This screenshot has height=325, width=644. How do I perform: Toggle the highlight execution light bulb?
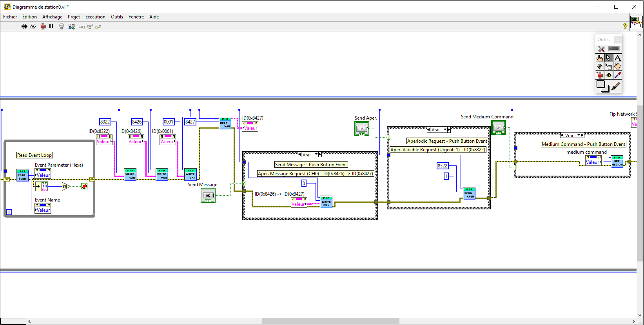62,27
